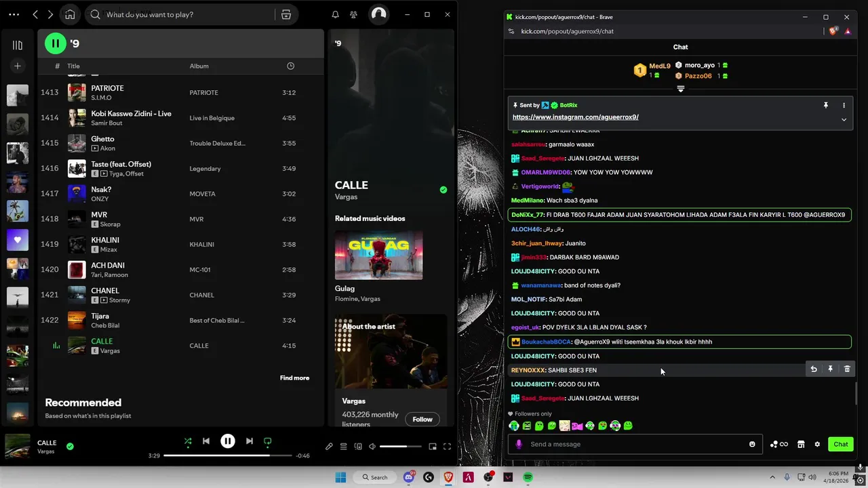Open the Spotify profile avatar menu

(378, 14)
